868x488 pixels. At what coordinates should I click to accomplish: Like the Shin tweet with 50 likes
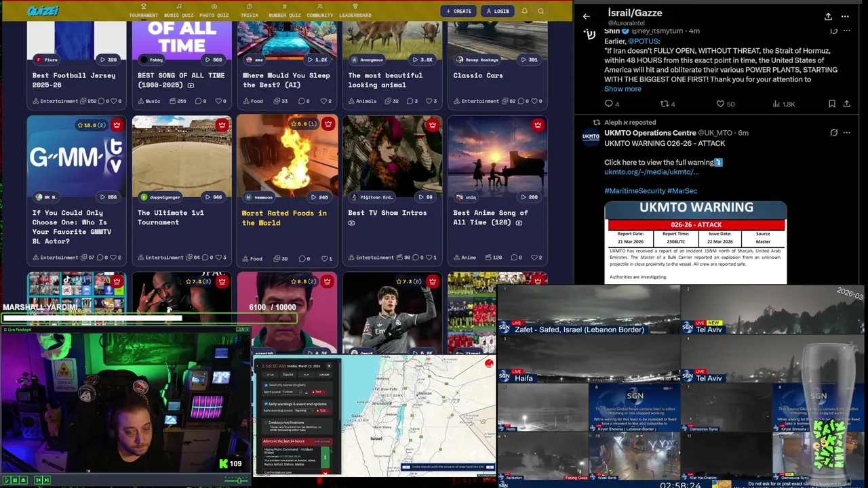(x=720, y=104)
